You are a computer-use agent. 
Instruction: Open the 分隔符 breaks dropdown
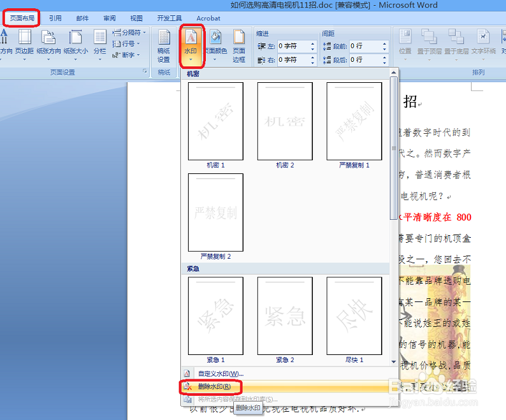(129, 33)
